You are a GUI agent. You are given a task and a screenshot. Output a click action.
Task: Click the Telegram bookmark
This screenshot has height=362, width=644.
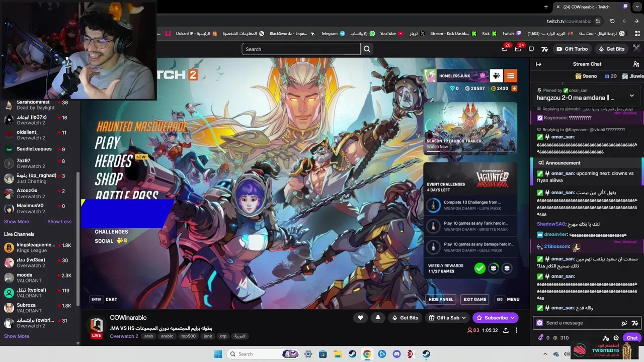click(333, 34)
